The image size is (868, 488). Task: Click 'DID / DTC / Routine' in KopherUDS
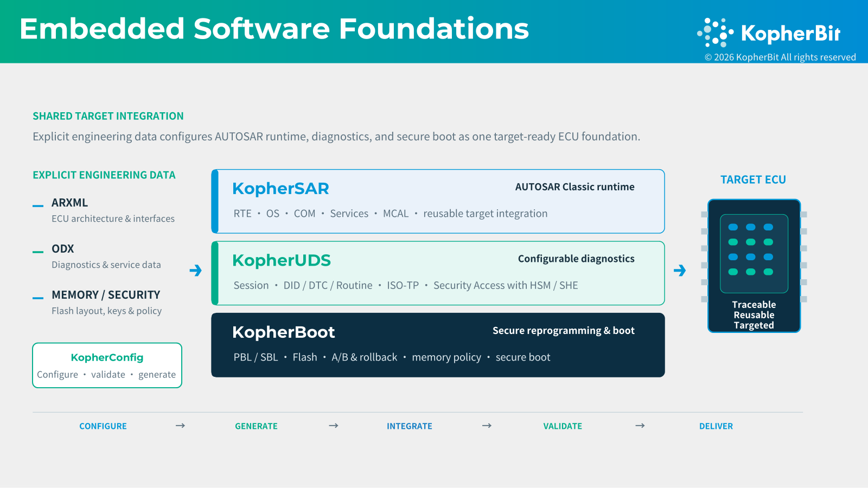click(x=328, y=285)
